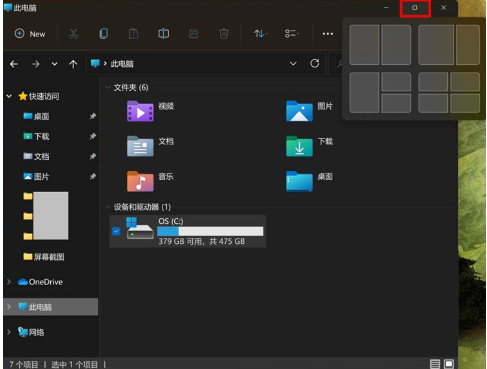Click the Copy icon in toolbar
Image resolution: width=487 pixels, height=369 pixels.
pos(103,34)
